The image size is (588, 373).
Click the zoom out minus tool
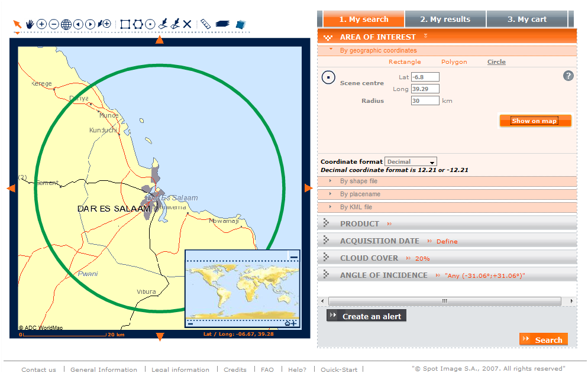(54, 24)
